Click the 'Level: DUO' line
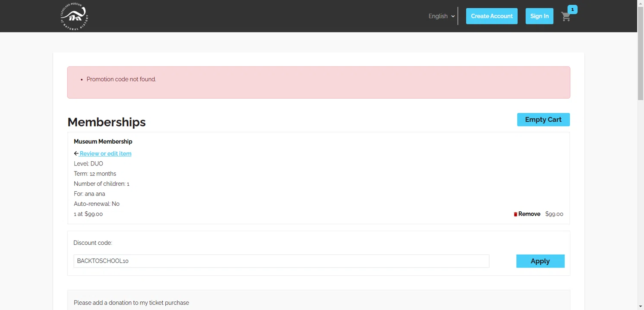644x310 pixels. tap(88, 164)
